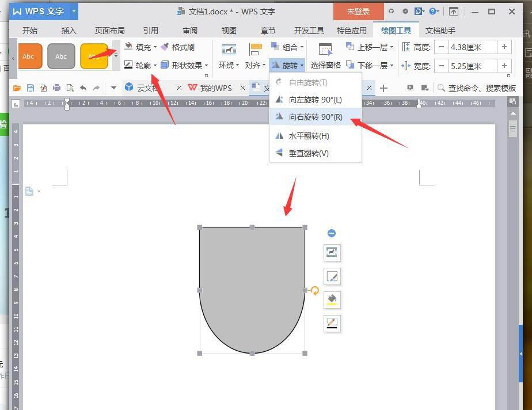Open the 绘图工具 drawing tools tab
Viewport: 532px width, 410px height.
pyautogui.click(x=396, y=31)
